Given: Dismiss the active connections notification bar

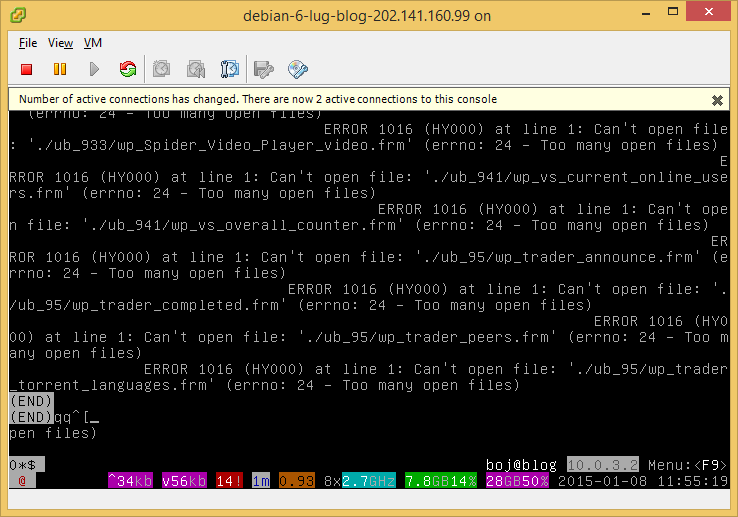Looking at the screenshot, I should tap(717, 100).
